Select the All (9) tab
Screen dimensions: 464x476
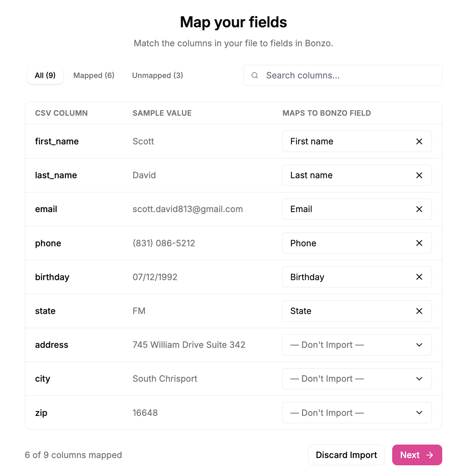[x=45, y=75]
